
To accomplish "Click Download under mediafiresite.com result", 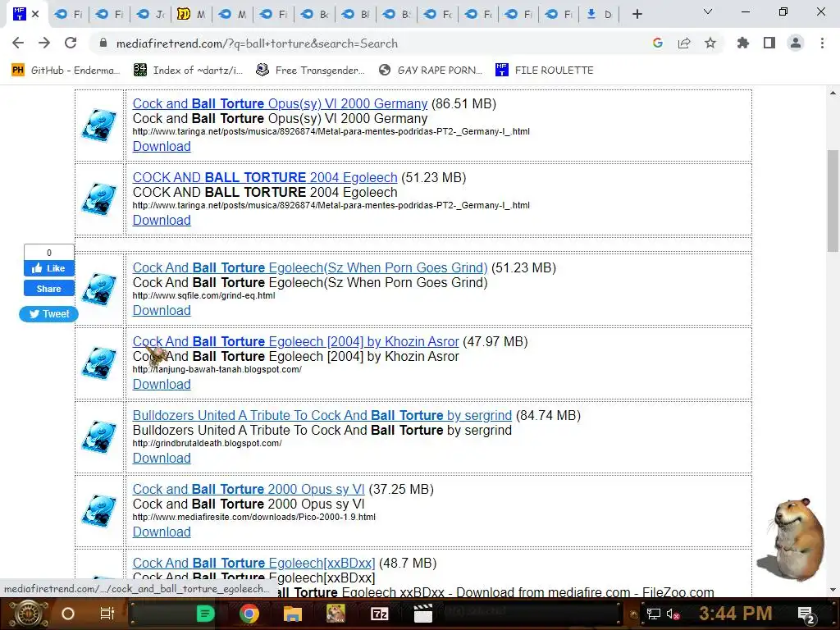I will (162, 532).
